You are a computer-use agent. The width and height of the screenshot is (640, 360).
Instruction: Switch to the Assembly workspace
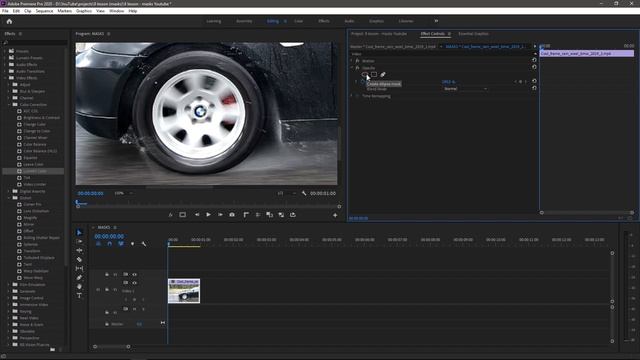(x=244, y=21)
